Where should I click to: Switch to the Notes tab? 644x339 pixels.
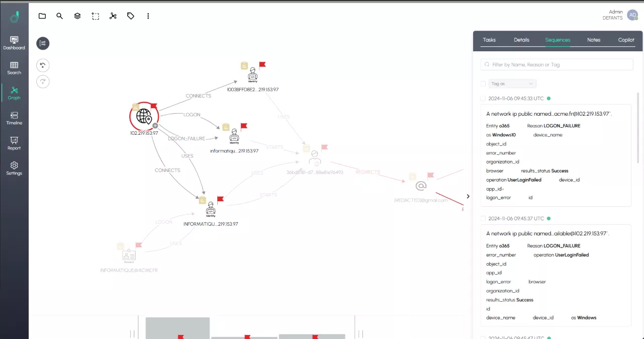pos(594,40)
